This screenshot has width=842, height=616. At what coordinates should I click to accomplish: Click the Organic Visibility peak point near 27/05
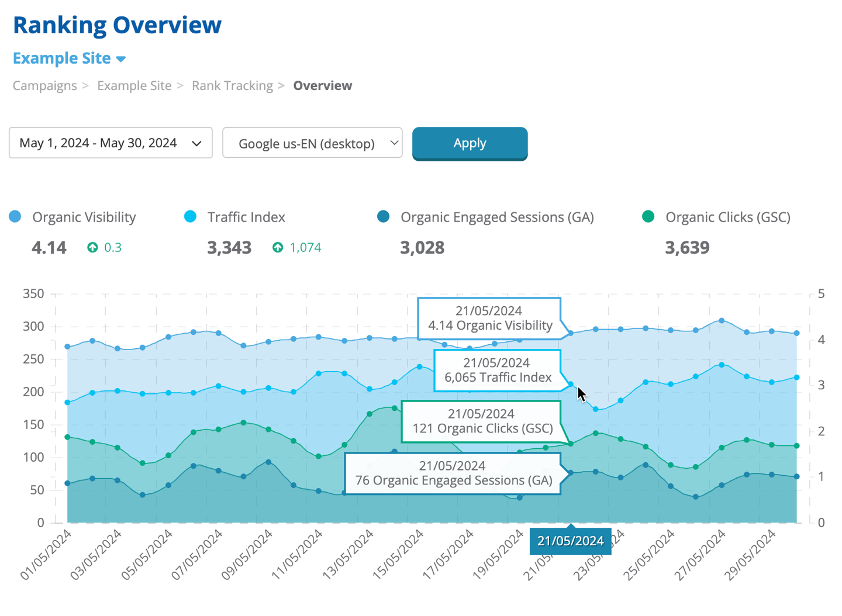(x=722, y=321)
